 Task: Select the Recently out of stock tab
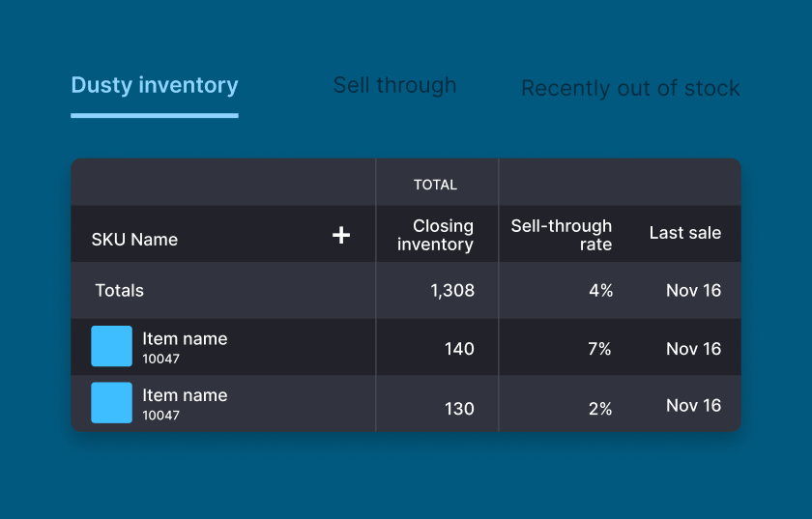coord(629,89)
